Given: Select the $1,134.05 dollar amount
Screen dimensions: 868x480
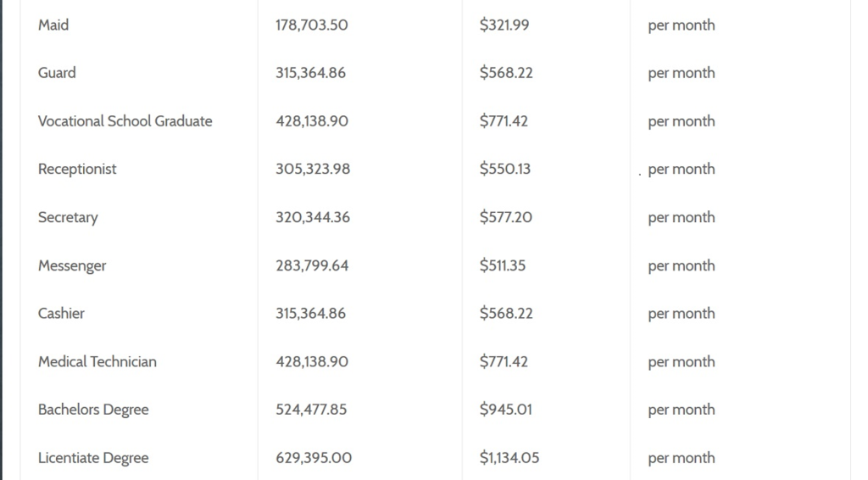Looking at the screenshot, I should pyautogui.click(x=509, y=458).
